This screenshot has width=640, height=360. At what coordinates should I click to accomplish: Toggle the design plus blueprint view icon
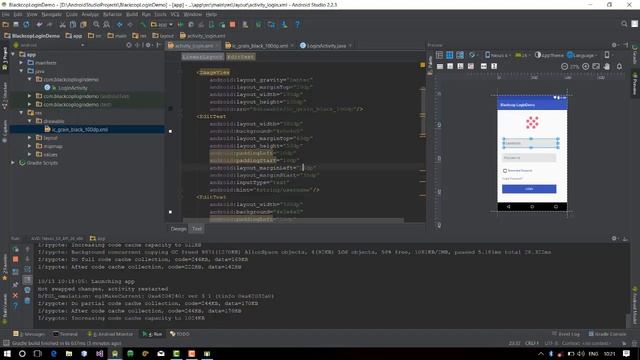tap(460, 55)
